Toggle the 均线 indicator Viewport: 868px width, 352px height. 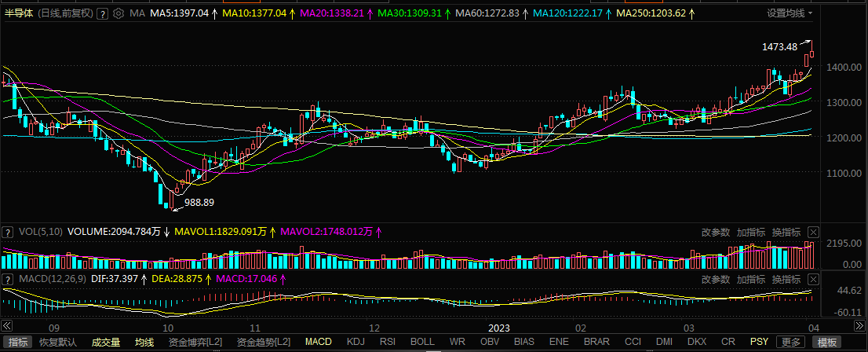[144, 342]
